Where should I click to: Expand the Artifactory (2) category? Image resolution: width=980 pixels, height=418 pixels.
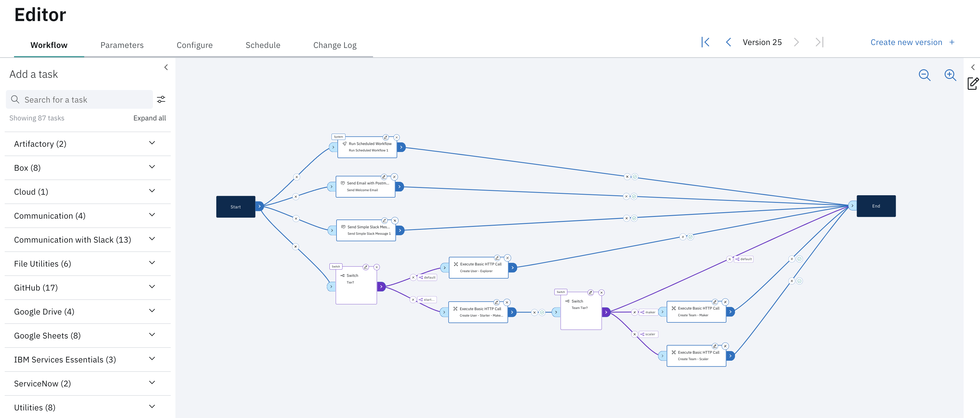87,144
